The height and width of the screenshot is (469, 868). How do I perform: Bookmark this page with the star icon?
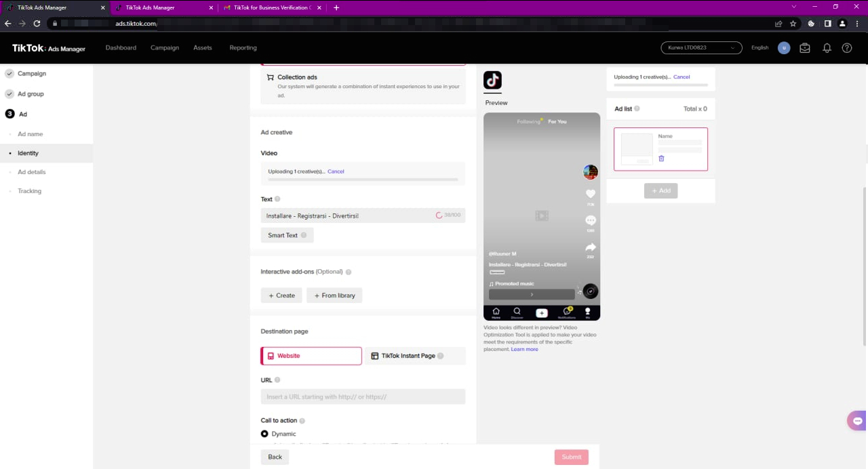793,23
